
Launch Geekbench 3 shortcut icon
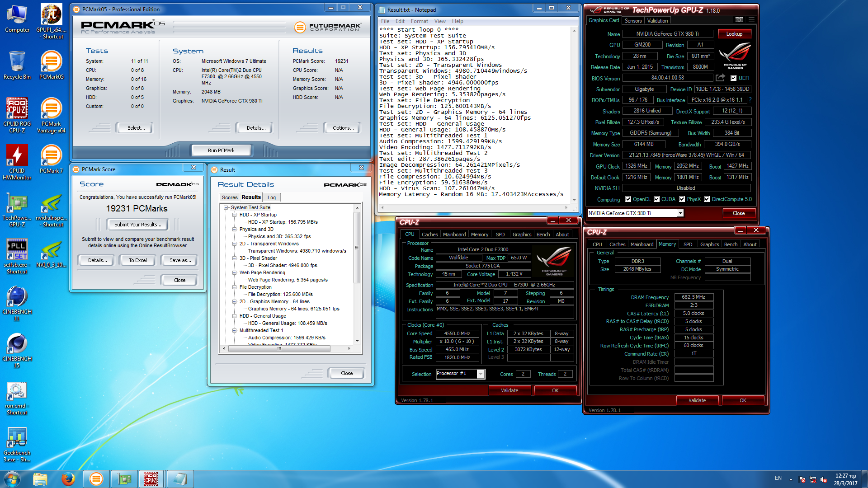[x=17, y=444]
